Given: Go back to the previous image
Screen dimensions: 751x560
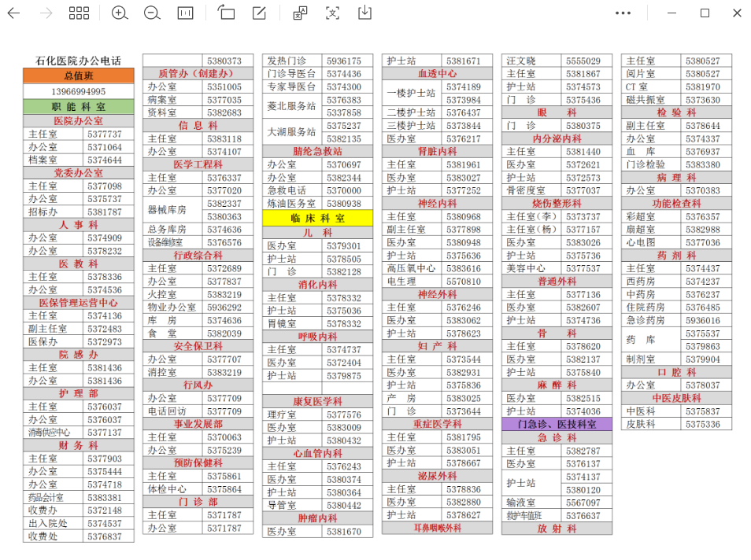Looking at the screenshot, I should (13, 13).
